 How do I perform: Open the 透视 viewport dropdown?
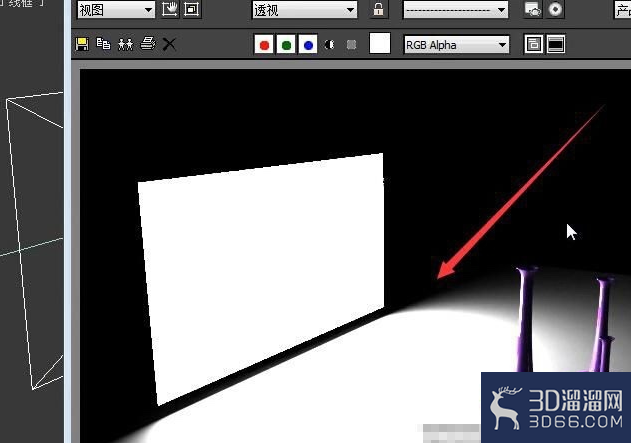click(305, 10)
